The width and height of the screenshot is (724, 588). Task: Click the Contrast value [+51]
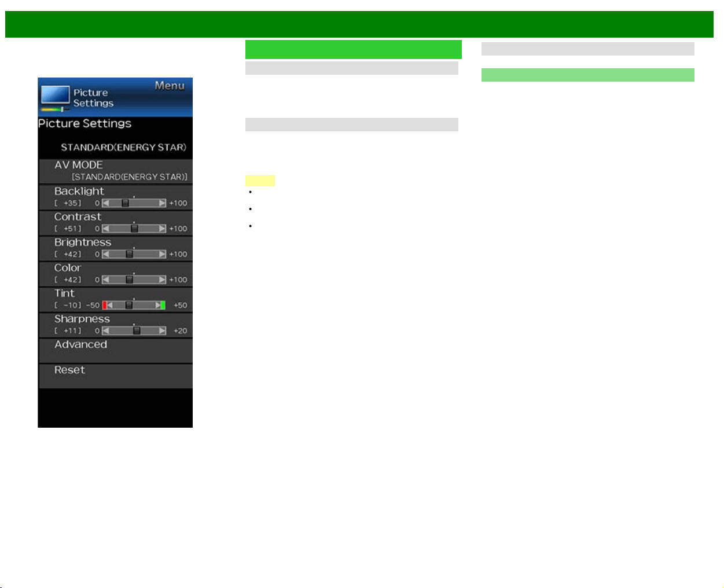point(68,229)
